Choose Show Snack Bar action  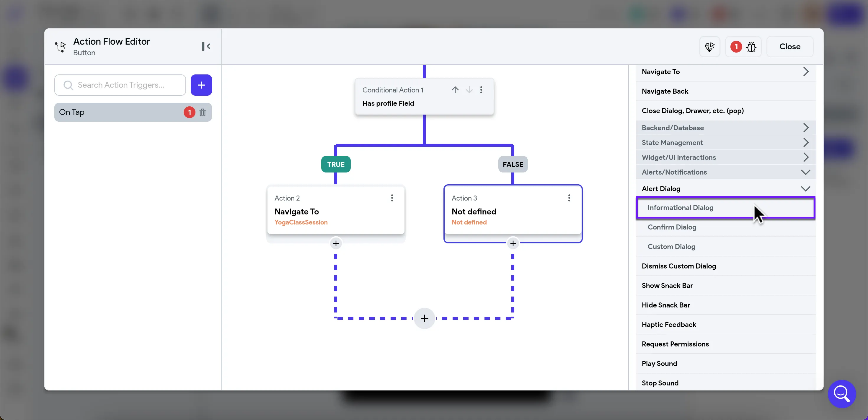tap(667, 286)
